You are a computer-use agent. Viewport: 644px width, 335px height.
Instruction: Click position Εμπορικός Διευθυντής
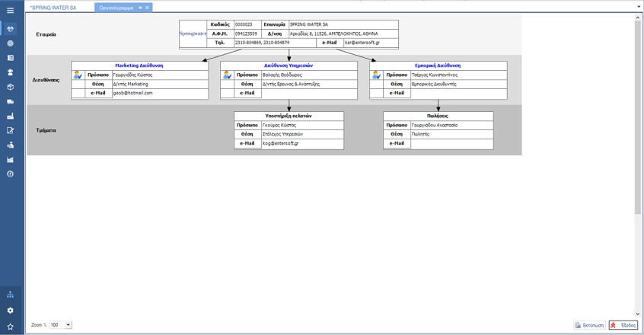(434, 85)
